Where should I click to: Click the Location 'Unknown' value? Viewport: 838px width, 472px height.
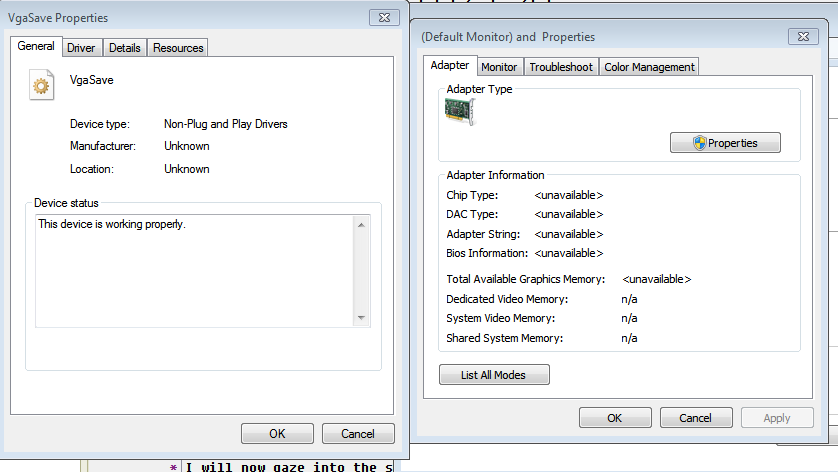[x=187, y=169]
